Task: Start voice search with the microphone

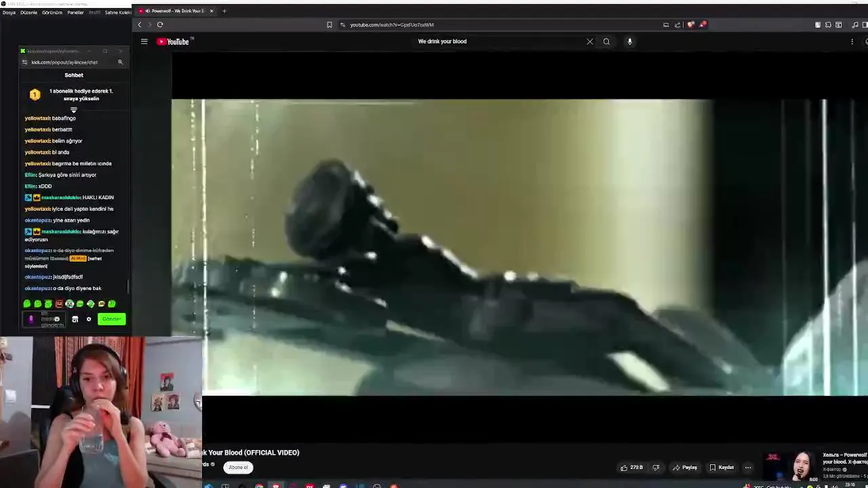Action: pos(630,41)
